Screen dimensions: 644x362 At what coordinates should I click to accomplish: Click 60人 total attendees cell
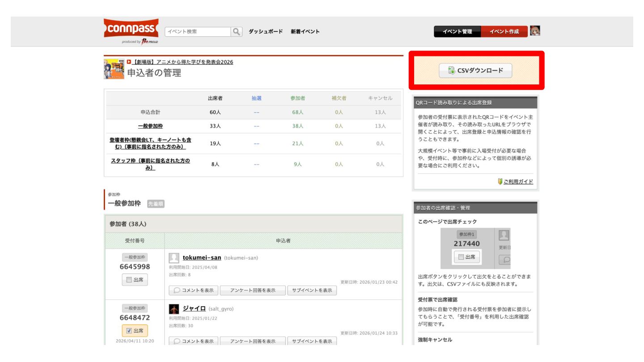pyautogui.click(x=215, y=112)
